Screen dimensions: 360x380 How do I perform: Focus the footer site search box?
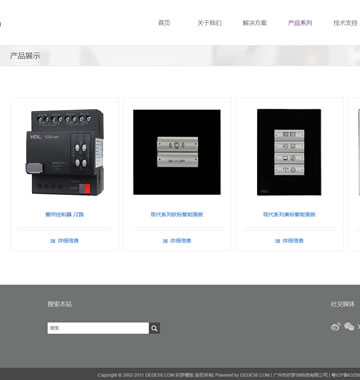coord(98,328)
